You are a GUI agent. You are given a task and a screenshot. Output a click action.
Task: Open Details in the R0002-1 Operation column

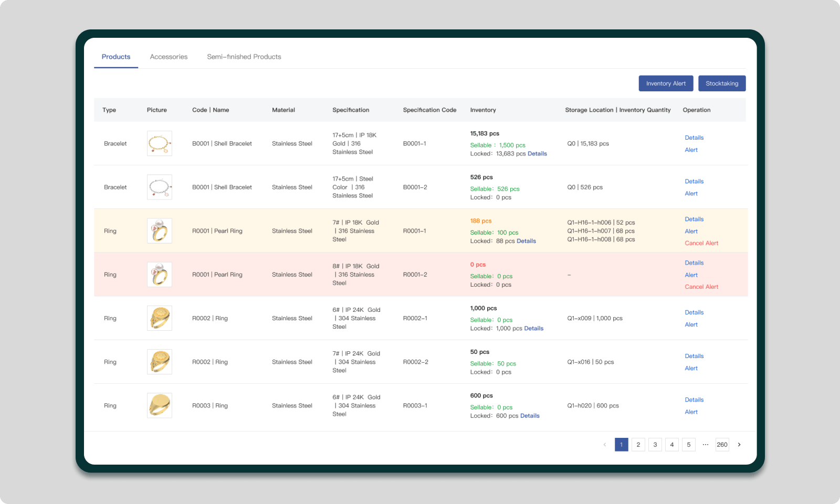coord(694,312)
